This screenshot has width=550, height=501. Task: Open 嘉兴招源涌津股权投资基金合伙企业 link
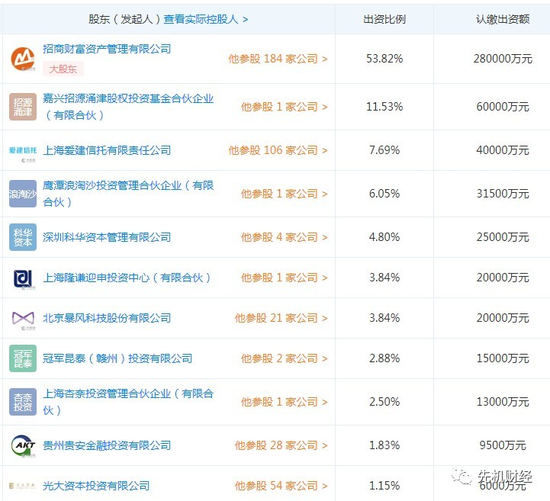point(128,107)
